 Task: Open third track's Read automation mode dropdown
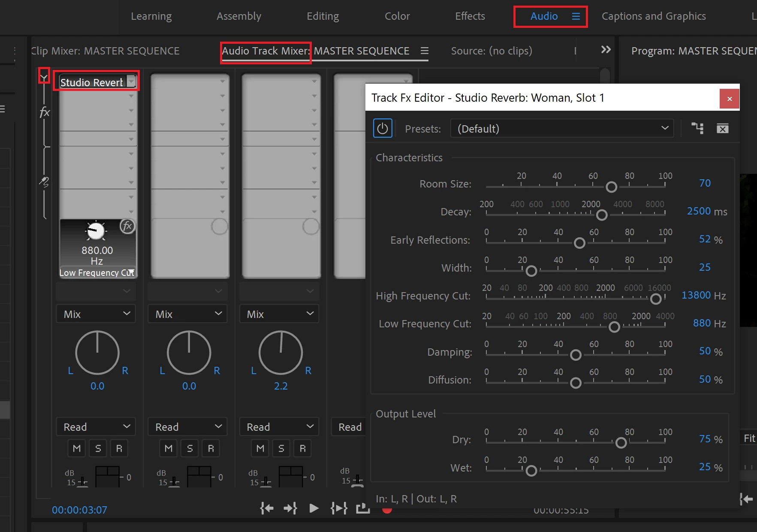(279, 427)
